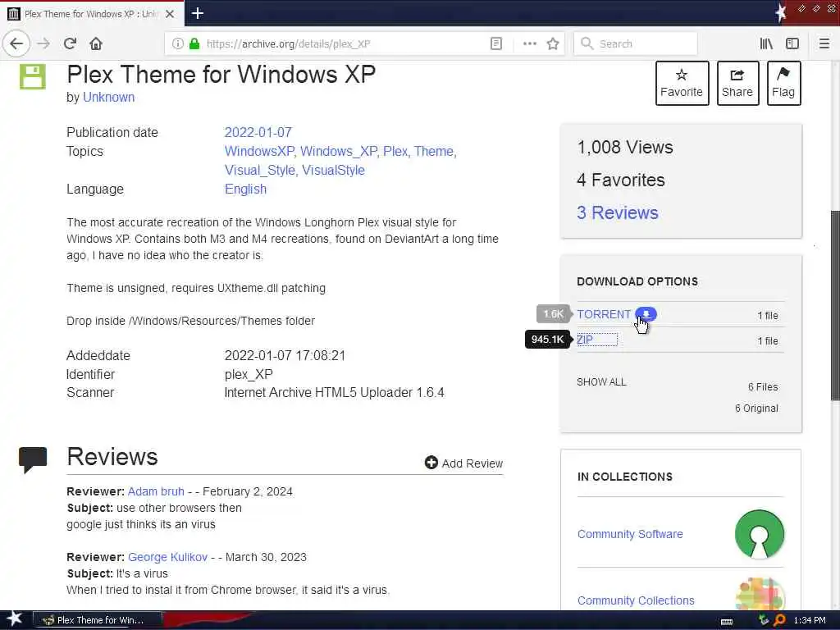Reload the current page

[x=70, y=43]
